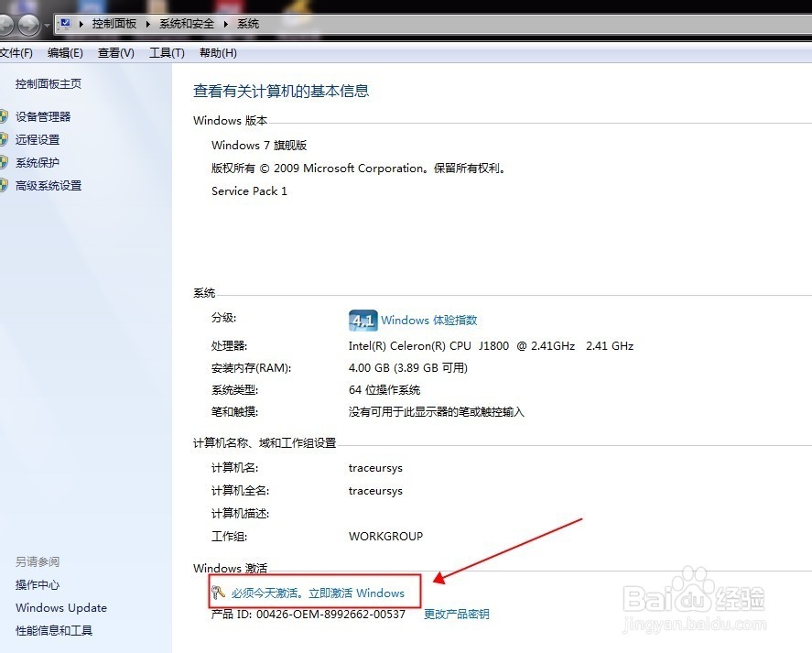Click shield icon beside 系统保护
The height and width of the screenshot is (653, 812).
point(5,162)
